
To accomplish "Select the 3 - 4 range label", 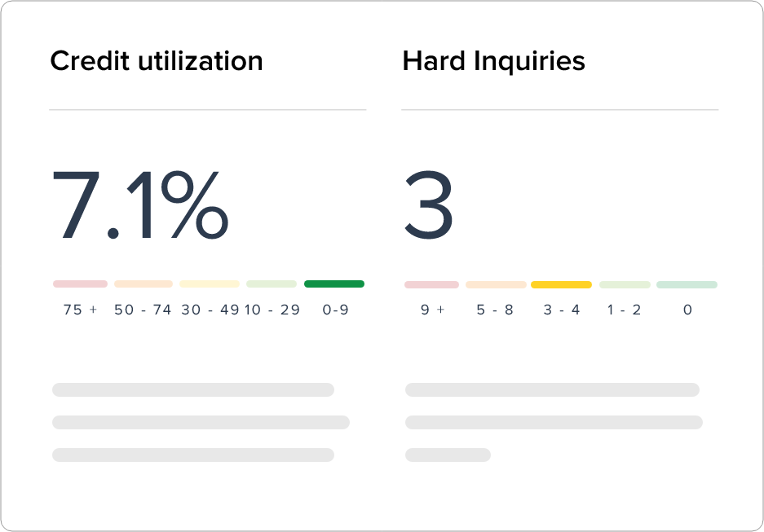I will click(x=561, y=310).
